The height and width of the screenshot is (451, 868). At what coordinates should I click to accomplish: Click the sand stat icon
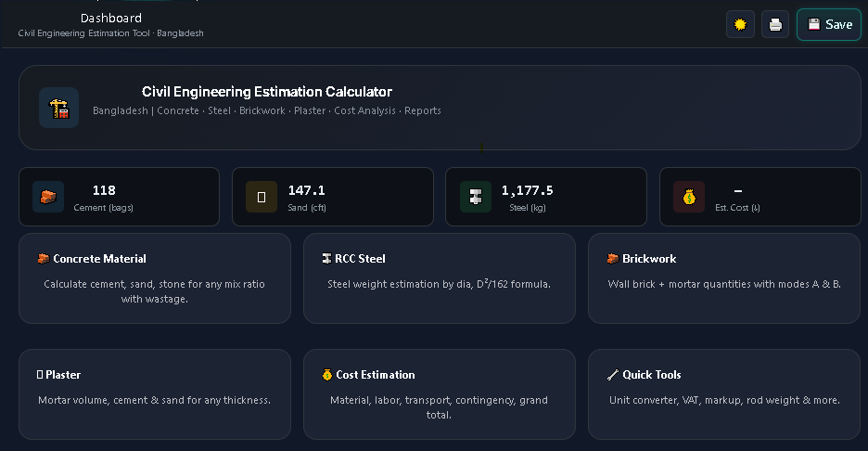click(x=262, y=197)
